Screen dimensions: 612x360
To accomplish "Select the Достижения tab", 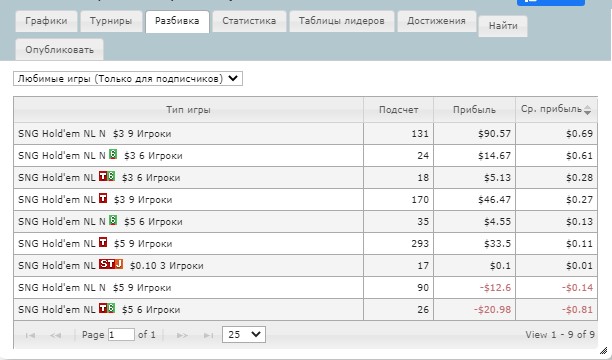I will click(436, 21).
